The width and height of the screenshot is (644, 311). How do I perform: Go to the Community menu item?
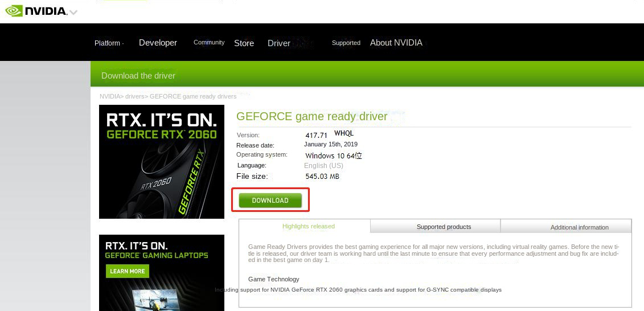209,42
